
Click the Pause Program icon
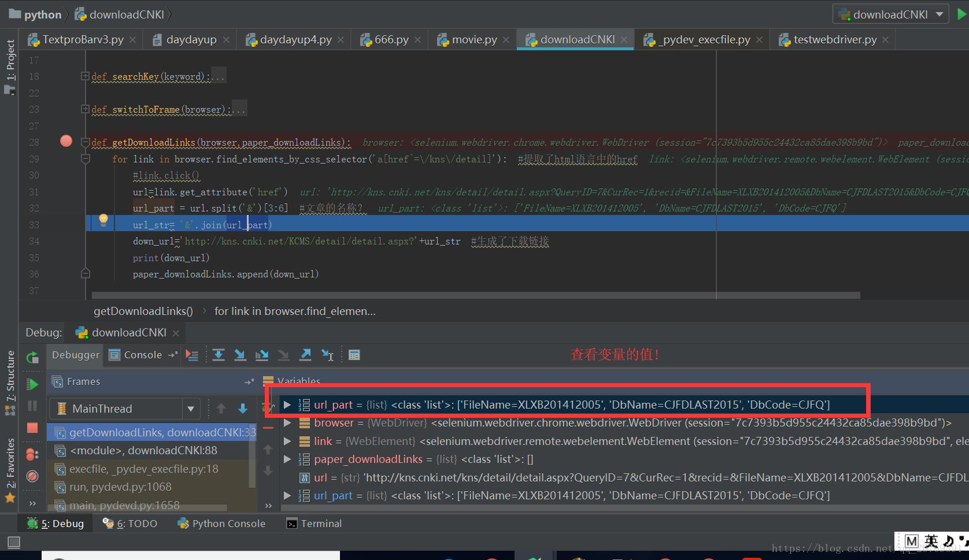[x=32, y=406]
